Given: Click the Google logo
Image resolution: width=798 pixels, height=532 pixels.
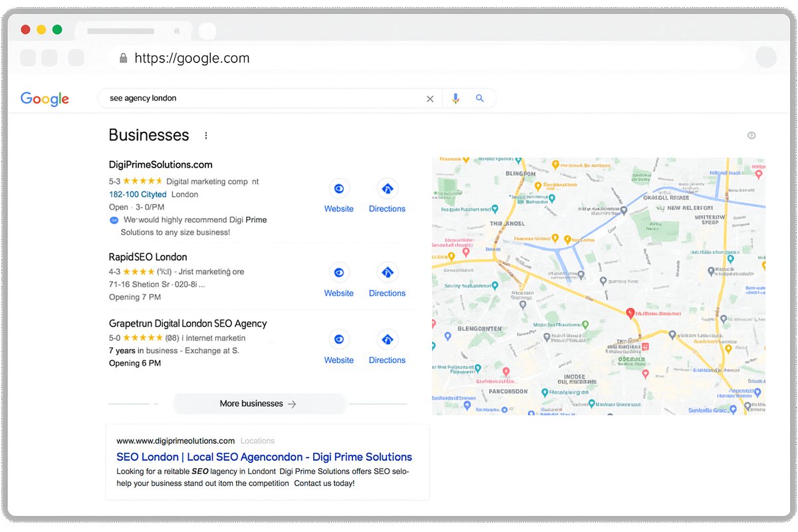Looking at the screenshot, I should point(45,98).
